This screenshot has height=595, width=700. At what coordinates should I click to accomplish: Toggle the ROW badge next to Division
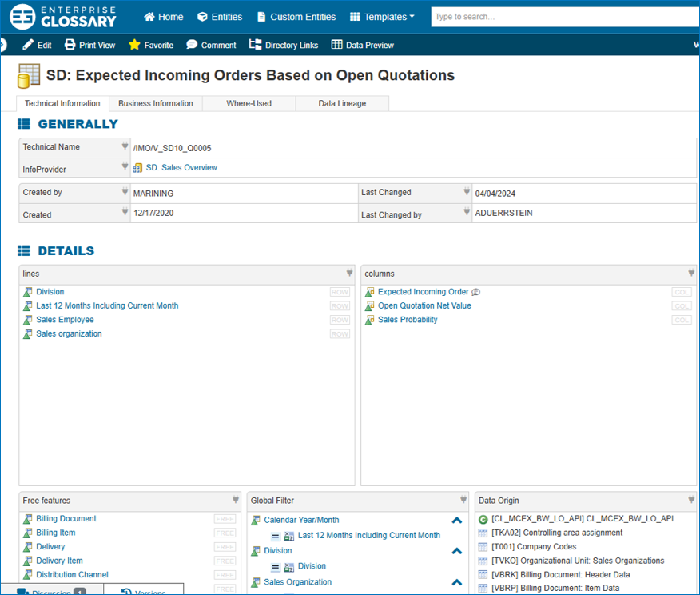point(340,291)
